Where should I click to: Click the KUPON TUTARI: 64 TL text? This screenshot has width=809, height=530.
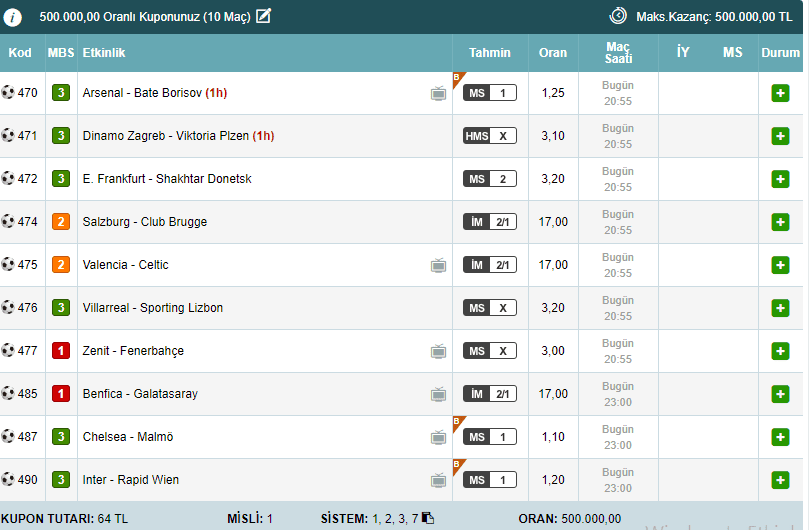tap(64, 519)
